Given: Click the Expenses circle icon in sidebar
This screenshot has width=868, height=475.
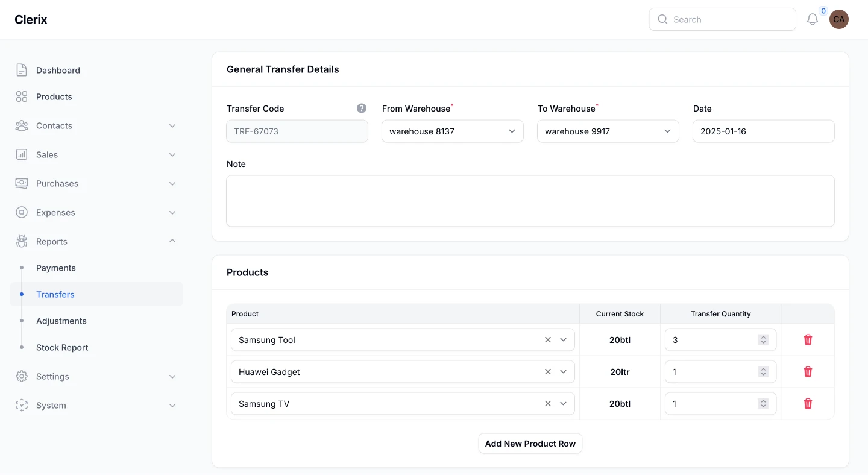Looking at the screenshot, I should pos(22,212).
